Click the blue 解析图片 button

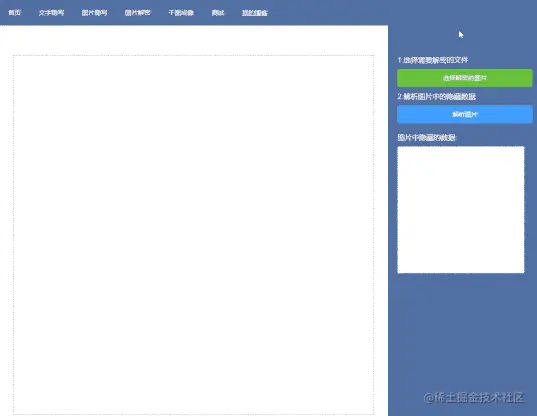pyautogui.click(x=465, y=114)
